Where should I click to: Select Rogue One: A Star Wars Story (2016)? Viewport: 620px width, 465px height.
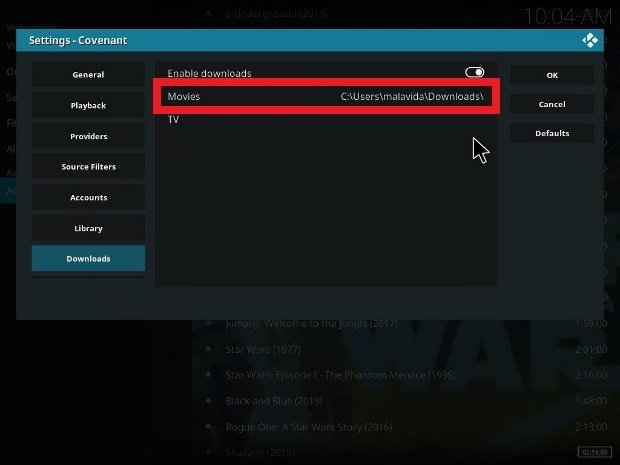(x=308, y=427)
